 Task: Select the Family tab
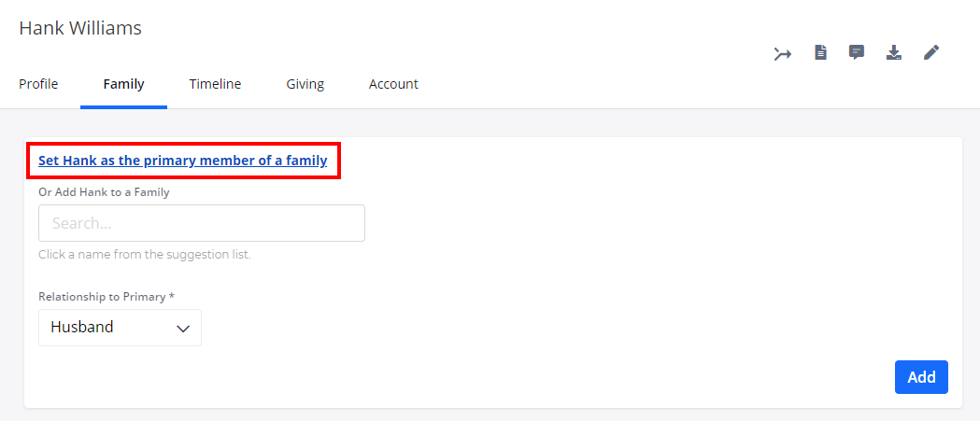click(123, 84)
